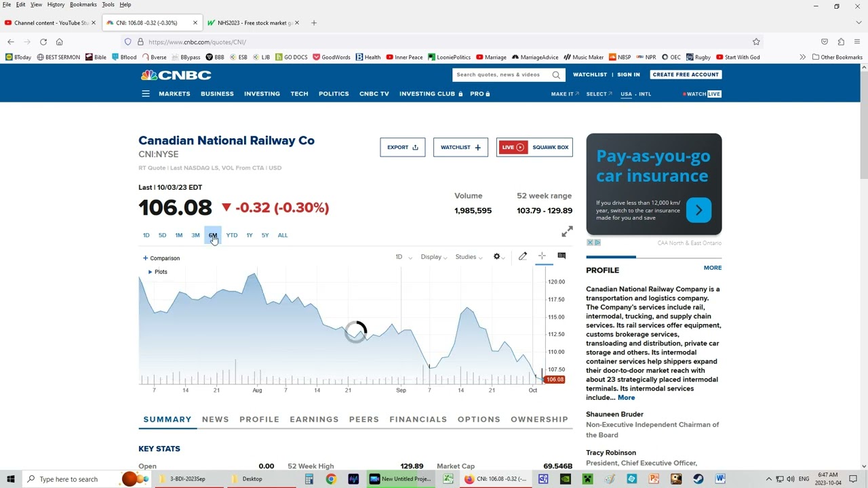Click the search magnifier icon
The width and height of the screenshot is (868, 488).
pos(556,75)
